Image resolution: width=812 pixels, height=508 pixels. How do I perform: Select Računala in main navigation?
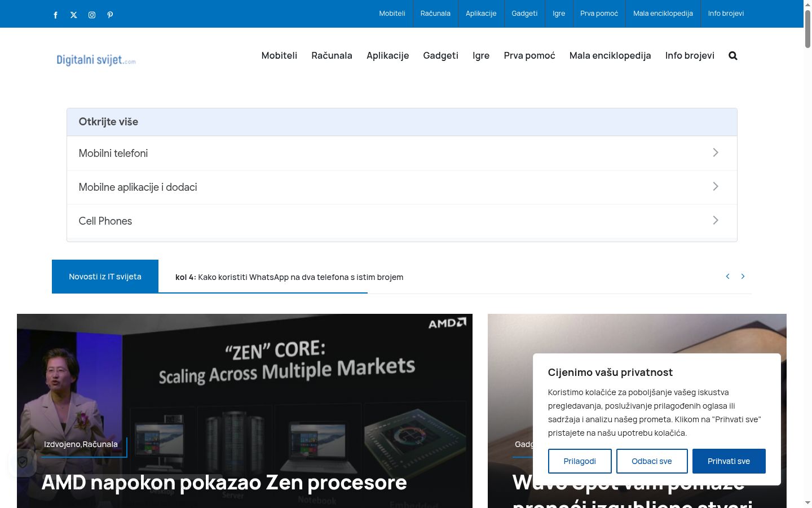point(332,55)
